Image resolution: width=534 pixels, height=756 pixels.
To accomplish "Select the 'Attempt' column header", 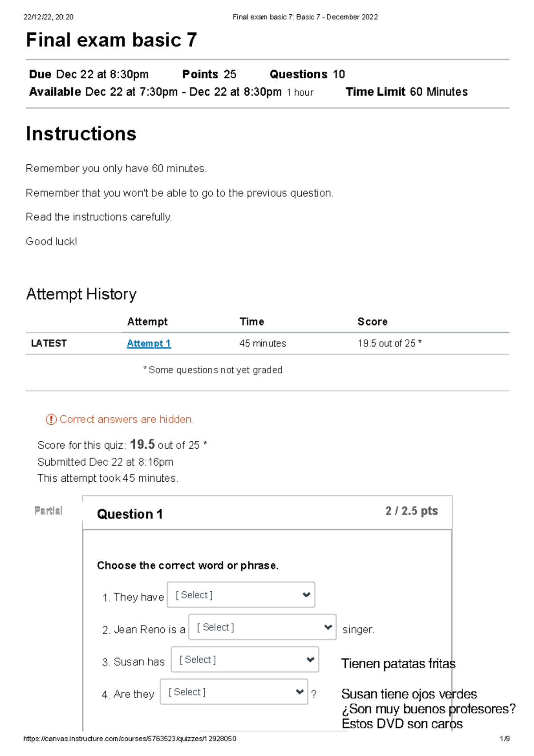I will [147, 321].
